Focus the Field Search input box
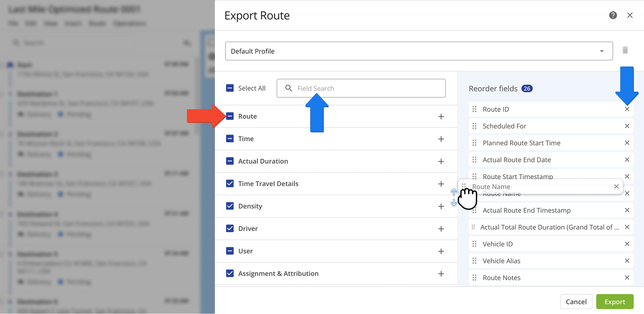 [368, 88]
